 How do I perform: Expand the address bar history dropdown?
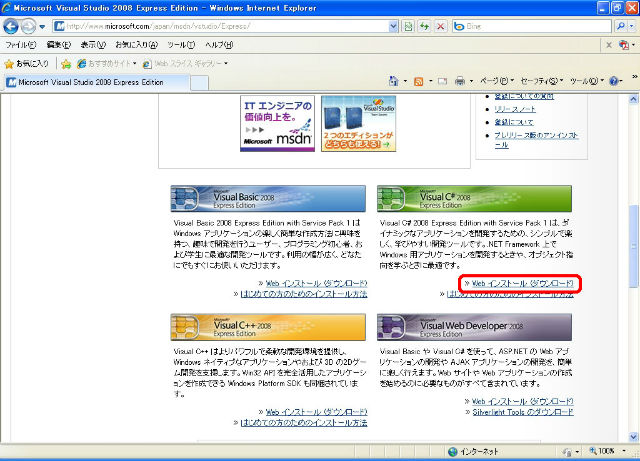click(x=393, y=27)
